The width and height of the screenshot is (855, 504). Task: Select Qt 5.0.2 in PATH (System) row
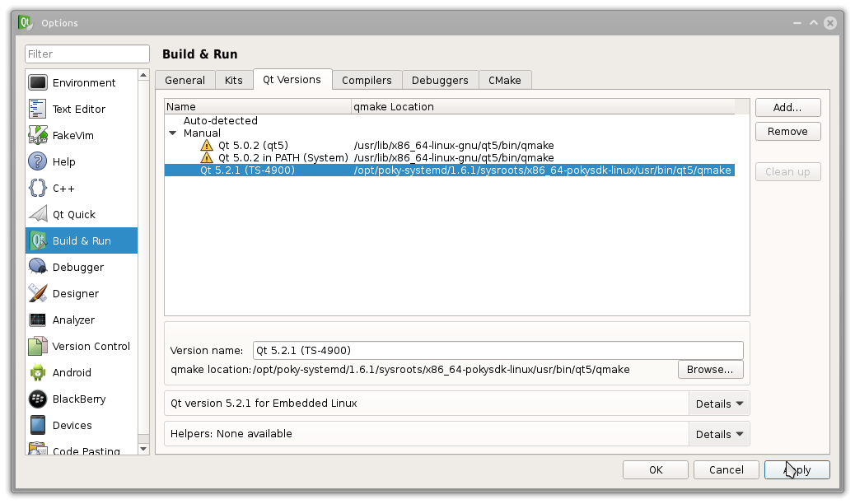449,157
